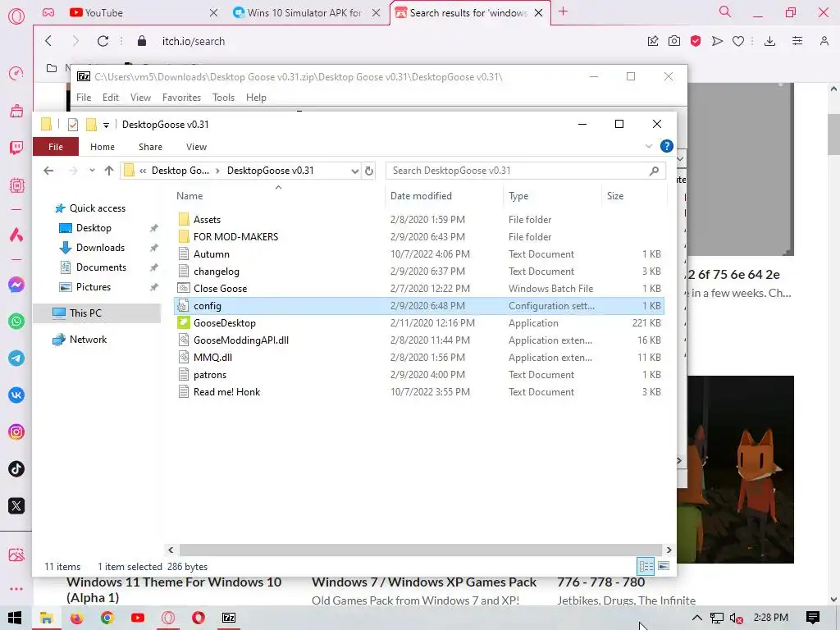Open the Easy Setup sliders icon
This screenshot has height=630, width=840.
[x=797, y=41]
